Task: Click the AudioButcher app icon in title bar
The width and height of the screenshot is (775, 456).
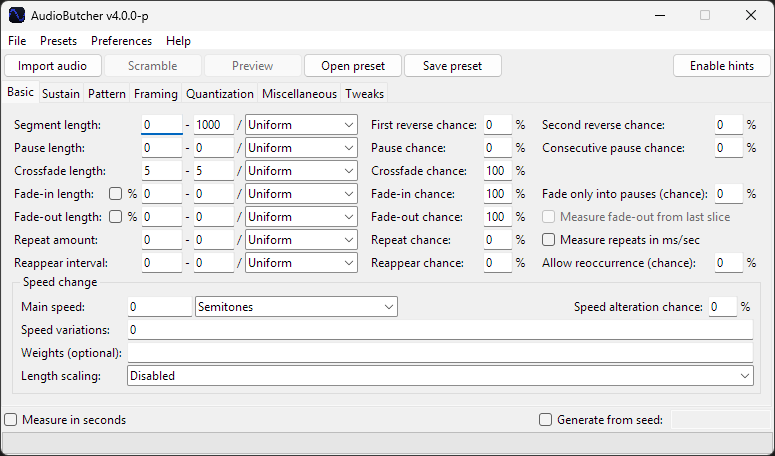Action: tap(17, 15)
